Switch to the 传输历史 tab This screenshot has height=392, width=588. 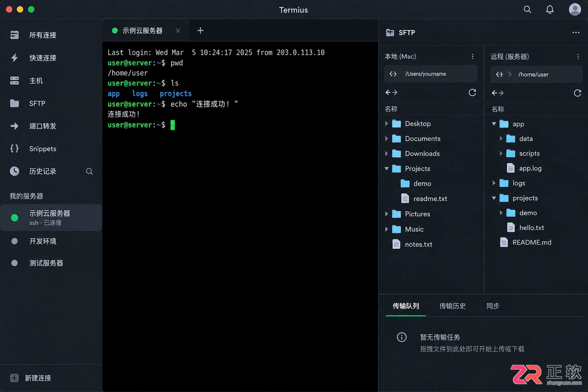pyautogui.click(x=452, y=306)
